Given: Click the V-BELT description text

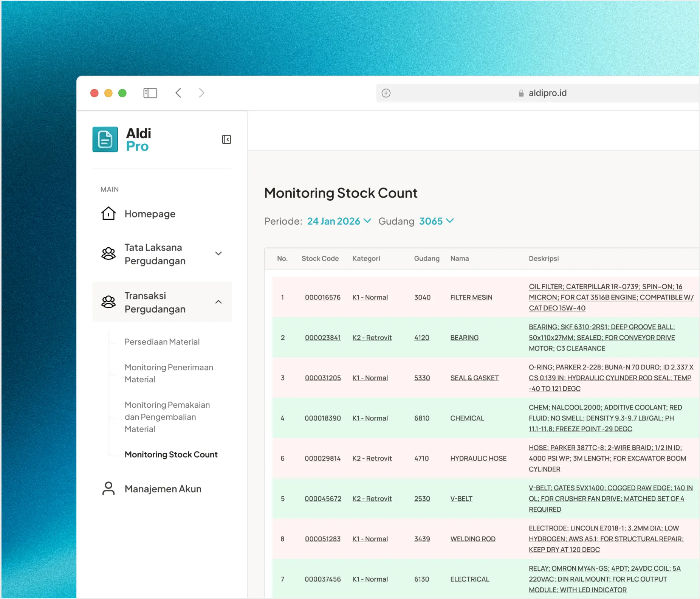Looking at the screenshot, I should coord(610,499).
